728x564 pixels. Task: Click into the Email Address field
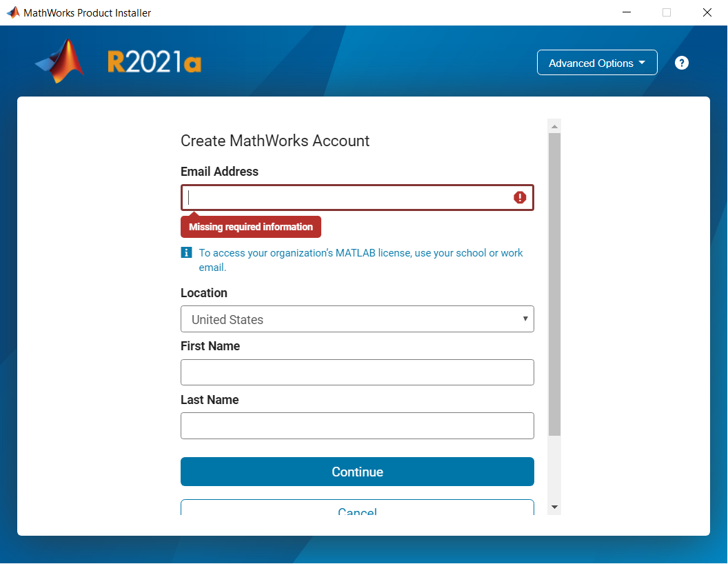coord(357,198)
